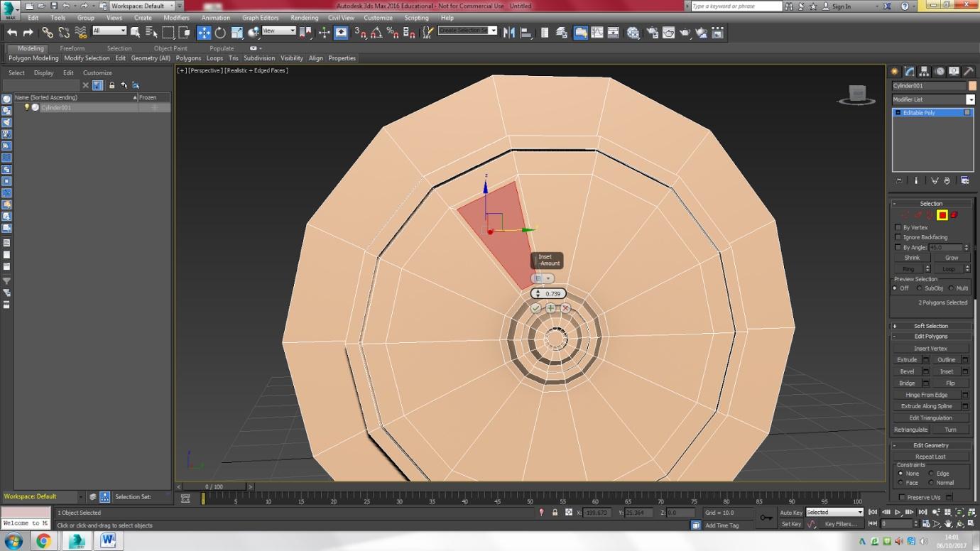980x551 pixels.
Task: Click the Render Production teapot icon
Action: click(x=685, y=33)
